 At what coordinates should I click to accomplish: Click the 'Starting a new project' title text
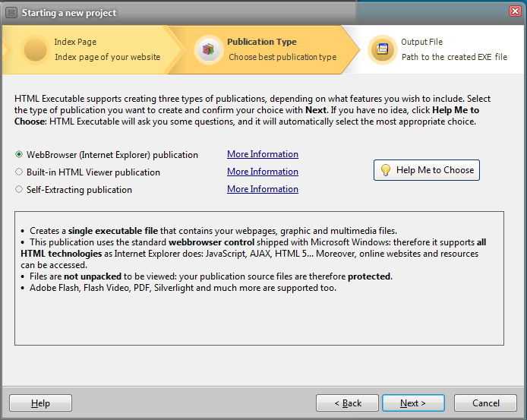[69, 13]
